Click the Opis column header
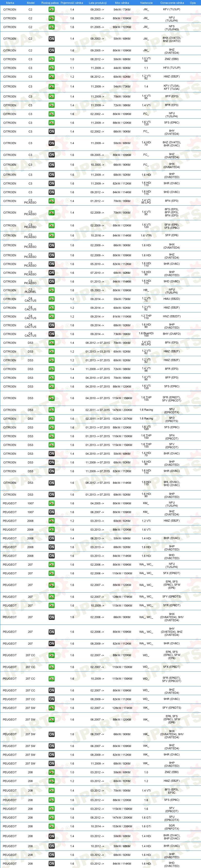Screen dimensions: 201x868 (x=193, y=3)
